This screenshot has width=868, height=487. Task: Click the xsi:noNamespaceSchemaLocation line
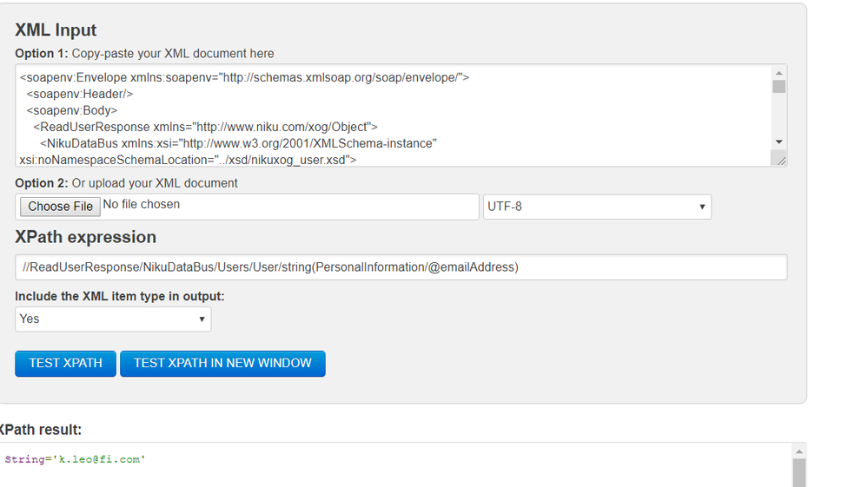pyautogui.click(x=188, y=160)
